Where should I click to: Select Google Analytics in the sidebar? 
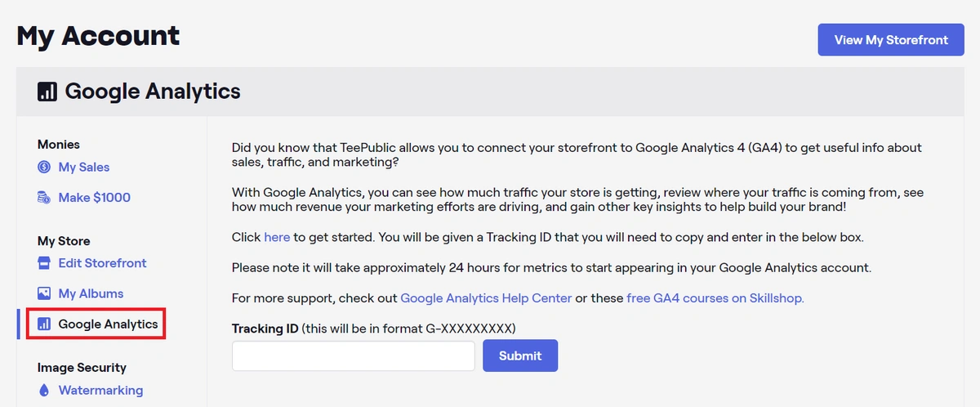(109, 324)
